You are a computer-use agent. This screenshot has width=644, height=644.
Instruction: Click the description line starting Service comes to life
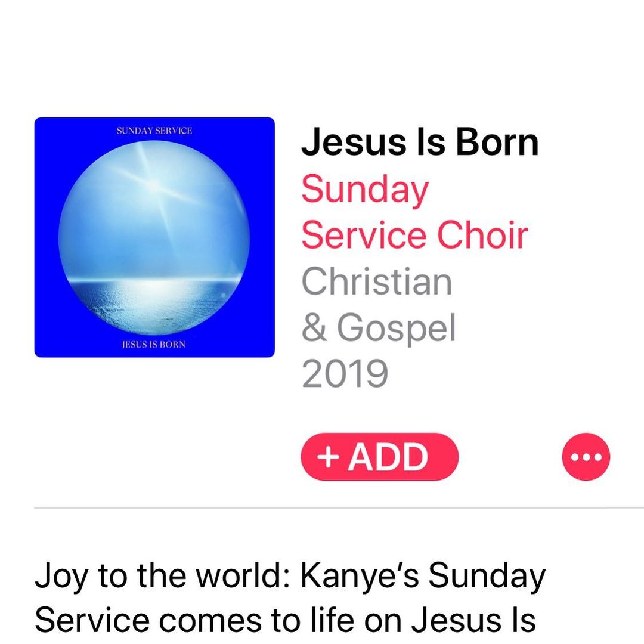point(285,621)
